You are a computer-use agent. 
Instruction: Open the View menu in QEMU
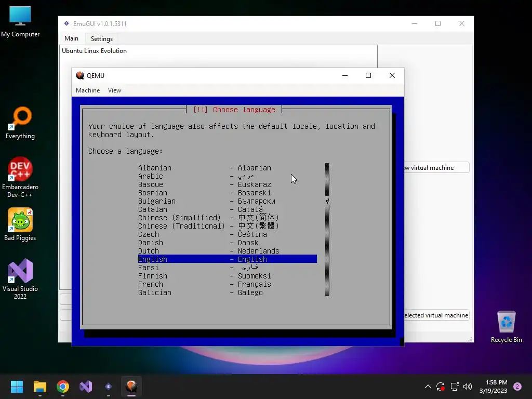click(114, 90)
